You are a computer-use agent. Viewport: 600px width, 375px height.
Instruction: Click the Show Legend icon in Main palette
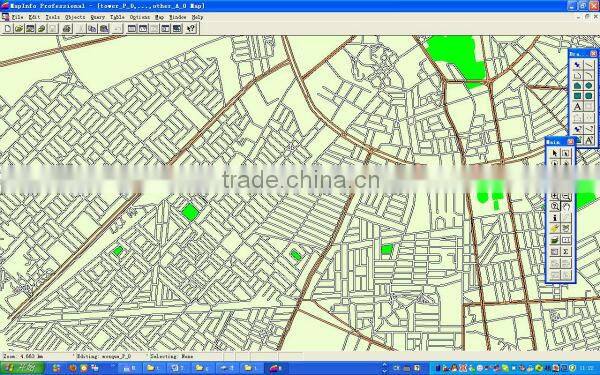tap(554, 251)
